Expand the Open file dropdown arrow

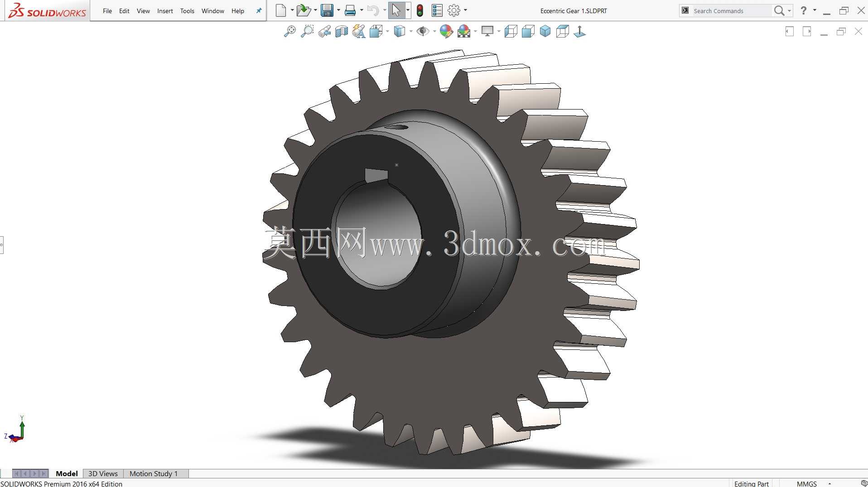point(315,10)
